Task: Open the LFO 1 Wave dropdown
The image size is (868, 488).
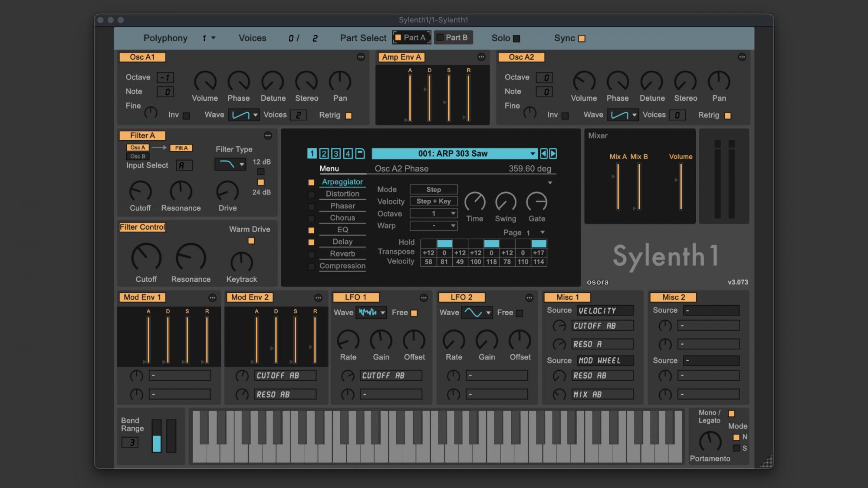Action: click(371, 312)
